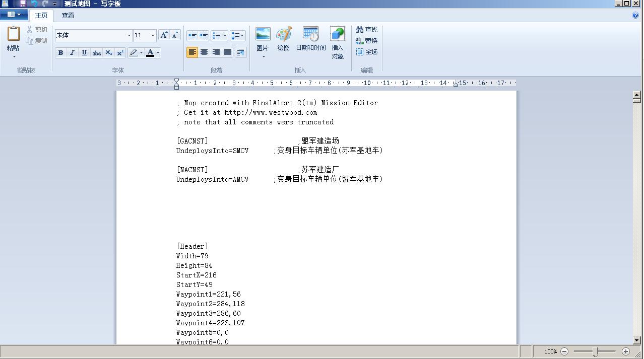Click the increase indent icon
The height and width of the screenshot is (359, 644).
pyautogui.click(x=204, y=35)
